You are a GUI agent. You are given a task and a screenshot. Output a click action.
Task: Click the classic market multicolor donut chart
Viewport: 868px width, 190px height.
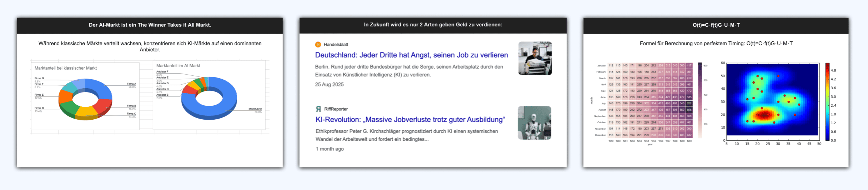[x=85, y=99]
